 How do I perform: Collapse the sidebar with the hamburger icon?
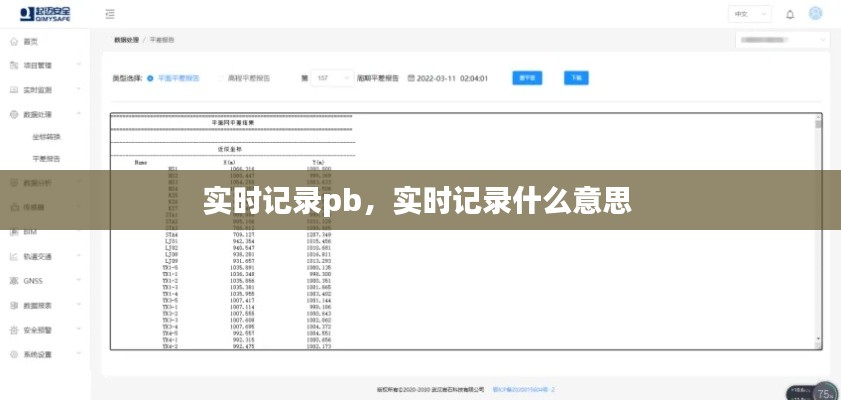pos(108,15)
